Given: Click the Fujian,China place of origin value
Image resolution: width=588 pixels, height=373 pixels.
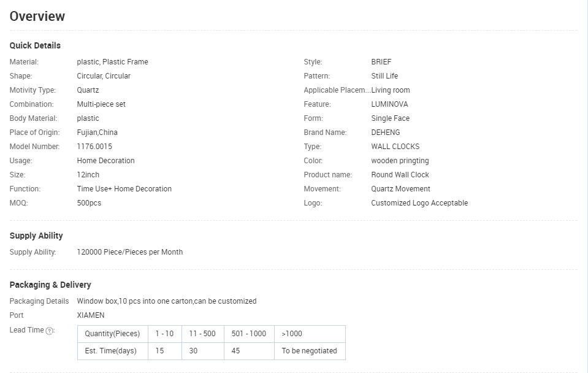Looking at the screenshot, I should (x=97, y=133).
